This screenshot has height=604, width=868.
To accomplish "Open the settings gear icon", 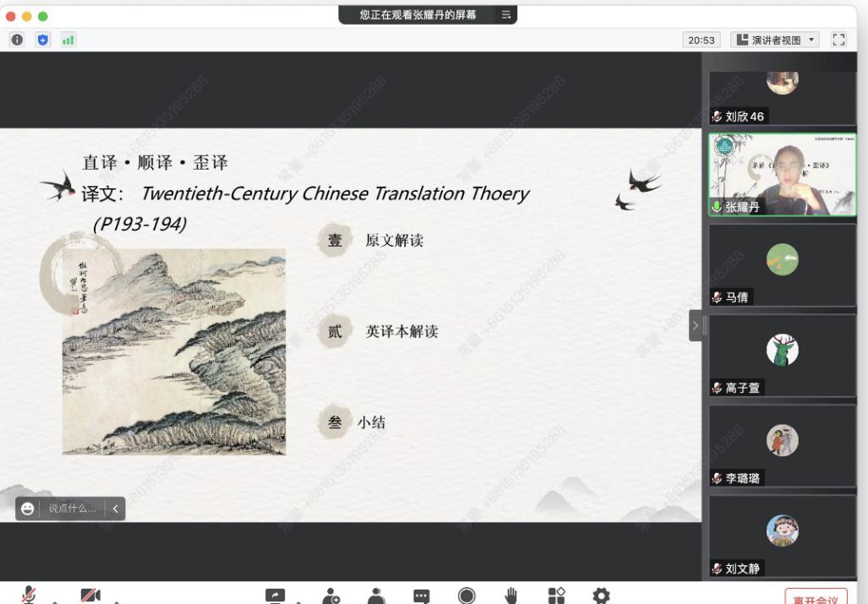I will (601, 596).
